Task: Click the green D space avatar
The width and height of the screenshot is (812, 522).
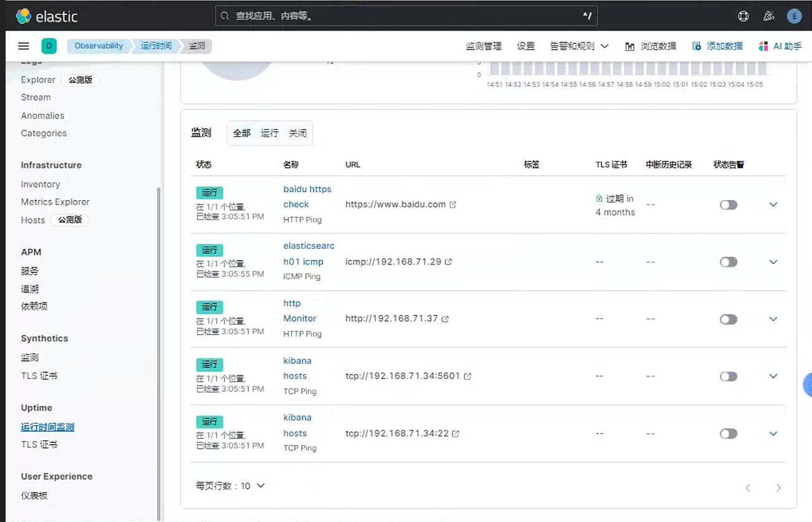Action: click(x=49, y=46)
